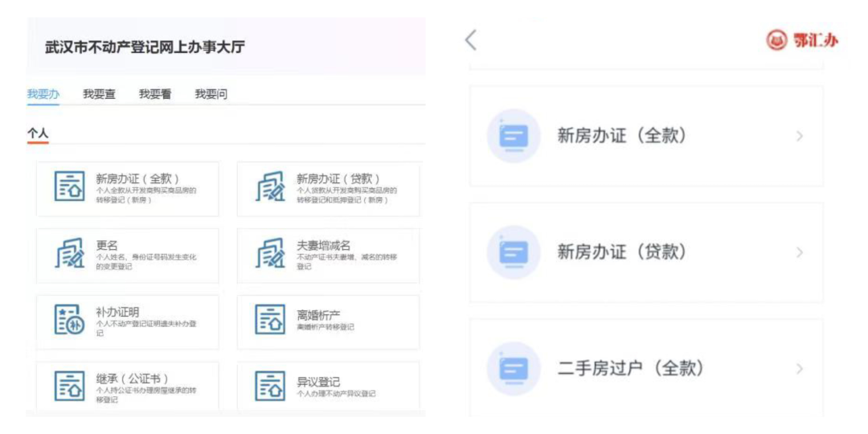
Task: Expand the 二手房过户（全款）chevron
Action: tap(799, 369)
